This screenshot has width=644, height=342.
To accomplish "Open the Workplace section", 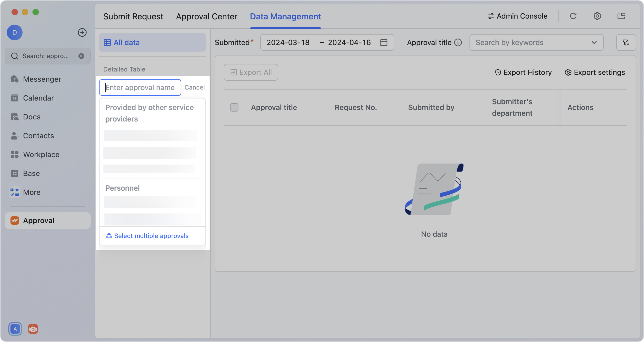I will pyautogui.click(x=41, y=155).
